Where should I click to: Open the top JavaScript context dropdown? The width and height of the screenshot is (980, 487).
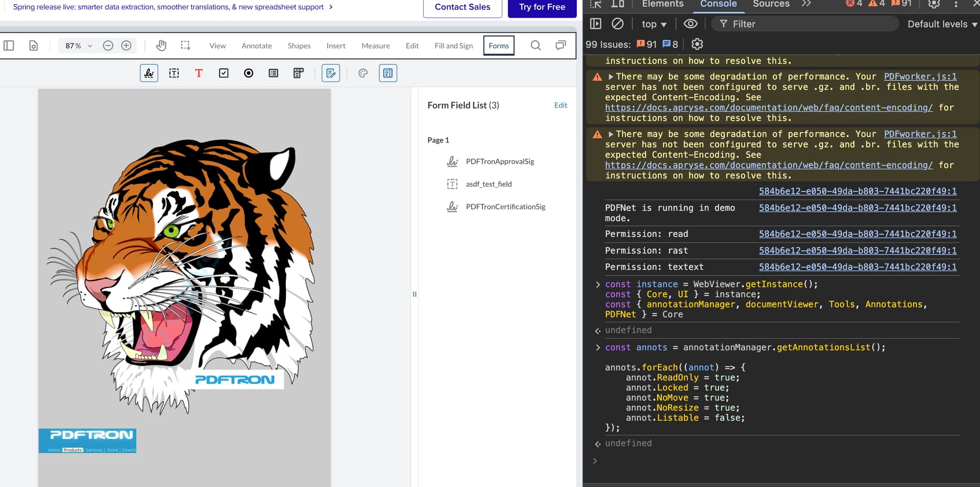point(654,24)
